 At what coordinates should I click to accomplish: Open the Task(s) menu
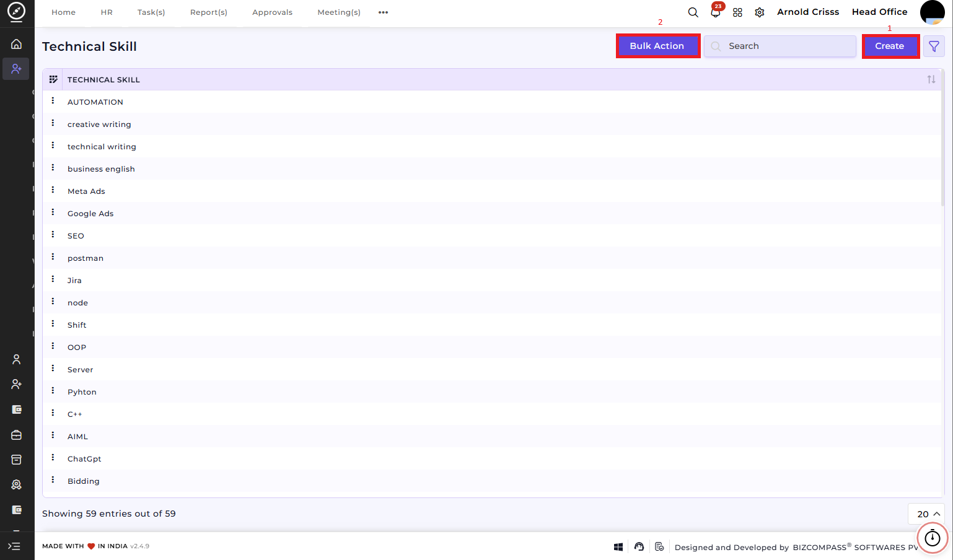151,12
